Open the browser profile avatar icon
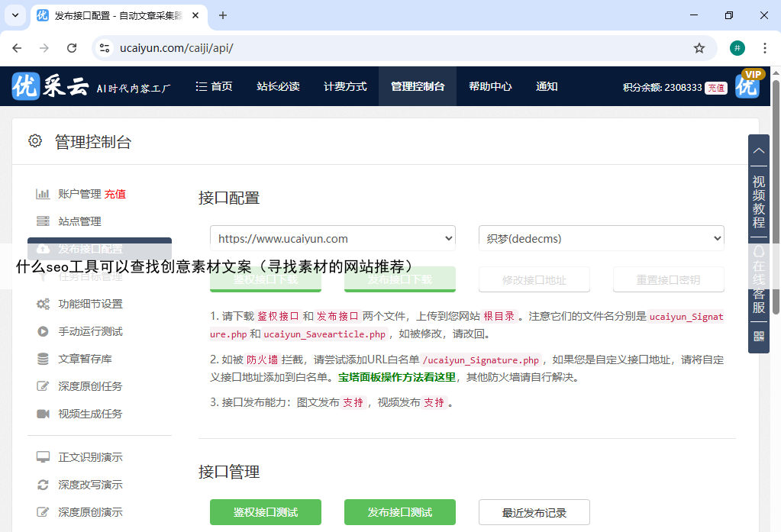 click(737, 48)
